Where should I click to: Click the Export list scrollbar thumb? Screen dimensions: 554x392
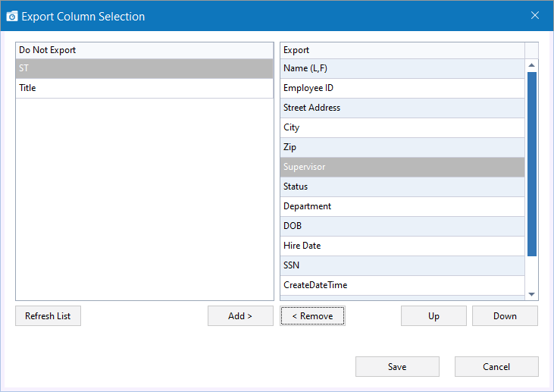click(x=532, y=164)
